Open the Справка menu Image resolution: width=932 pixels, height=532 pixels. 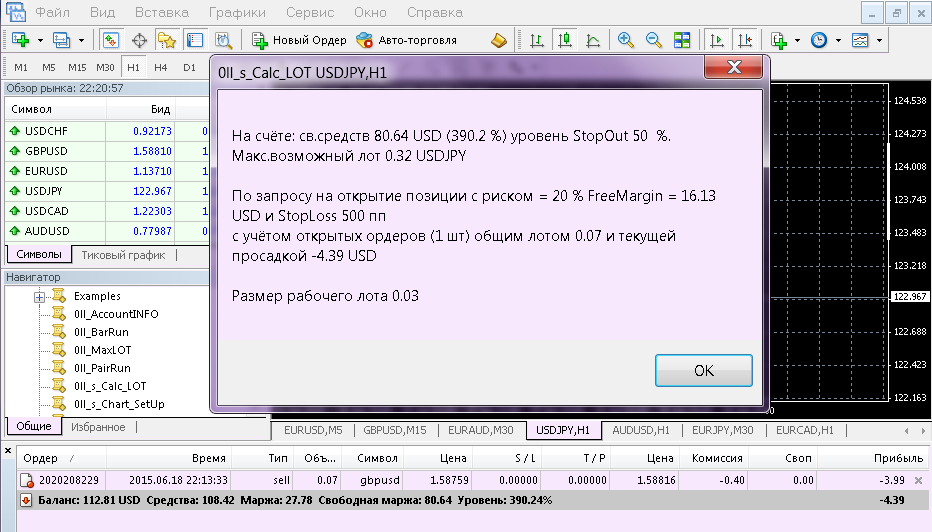(434, 12)
